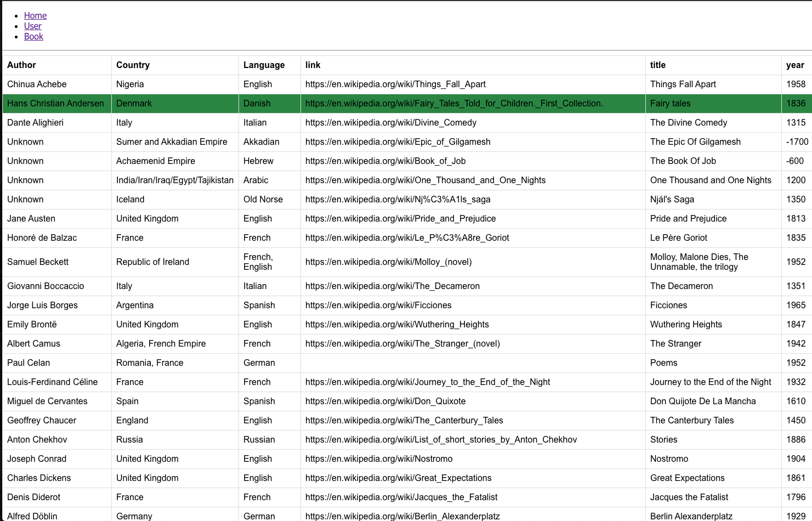This screenshot has height=521, width=812.
Task: Click the Le Père Goriot title cell
Action: click(713, 238)
